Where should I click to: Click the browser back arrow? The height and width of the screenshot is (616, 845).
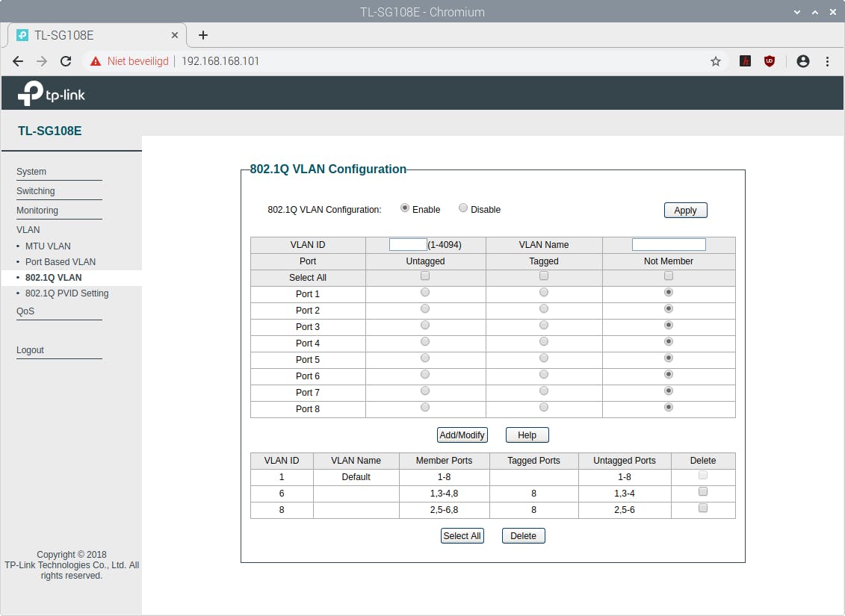[x=18, y=61]
